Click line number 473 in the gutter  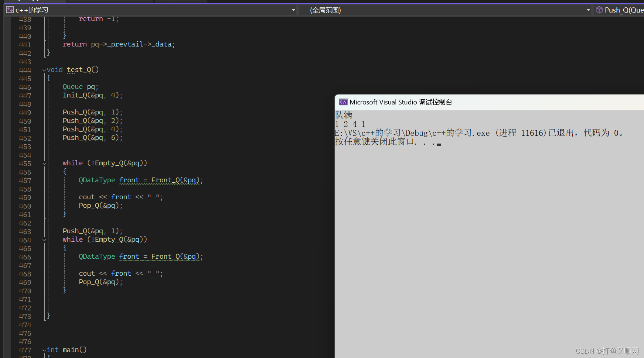25,316
